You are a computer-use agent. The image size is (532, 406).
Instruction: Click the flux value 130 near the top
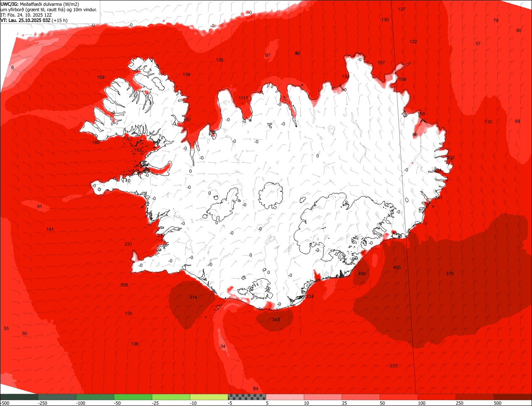tap(385, 20)
